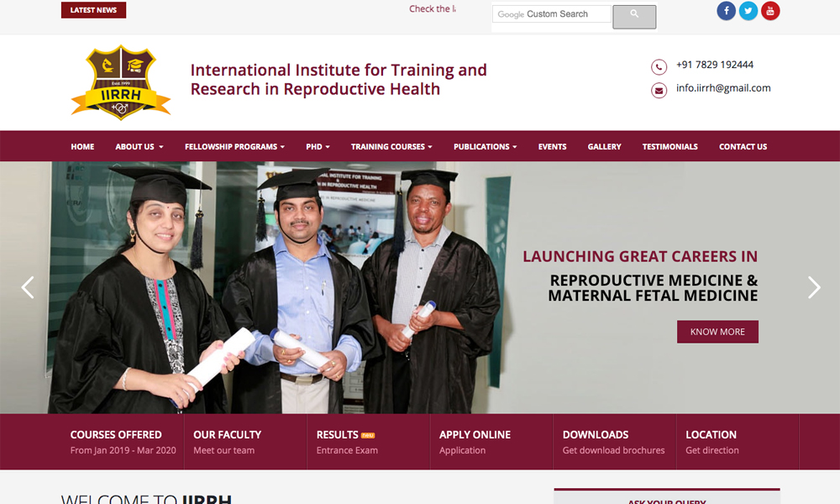Viewport: 840px width, 504px height.
Task: Click the IIRRH shield logo
Action: (x=121, y=82)
